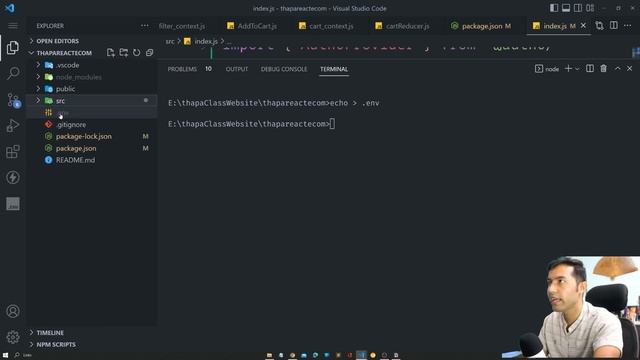This screenshot has width=640, height=360.
Task: Expand the node_modules folder
Action: [x=78, y=77]
